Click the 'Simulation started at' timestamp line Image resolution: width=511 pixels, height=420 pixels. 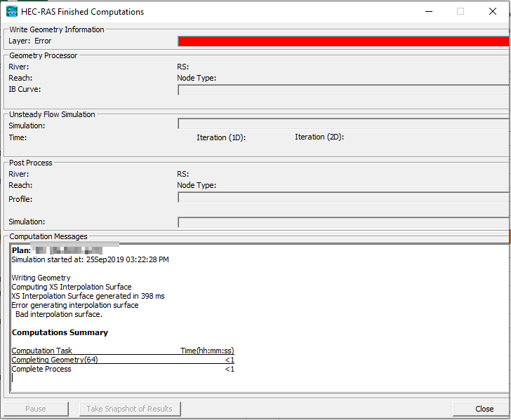[90, 259]
